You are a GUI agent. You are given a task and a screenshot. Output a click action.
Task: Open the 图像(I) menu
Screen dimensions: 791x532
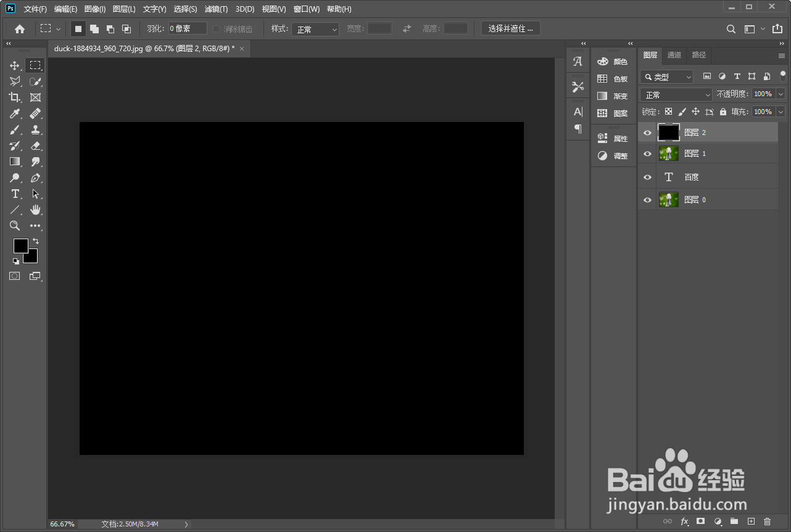95,9
